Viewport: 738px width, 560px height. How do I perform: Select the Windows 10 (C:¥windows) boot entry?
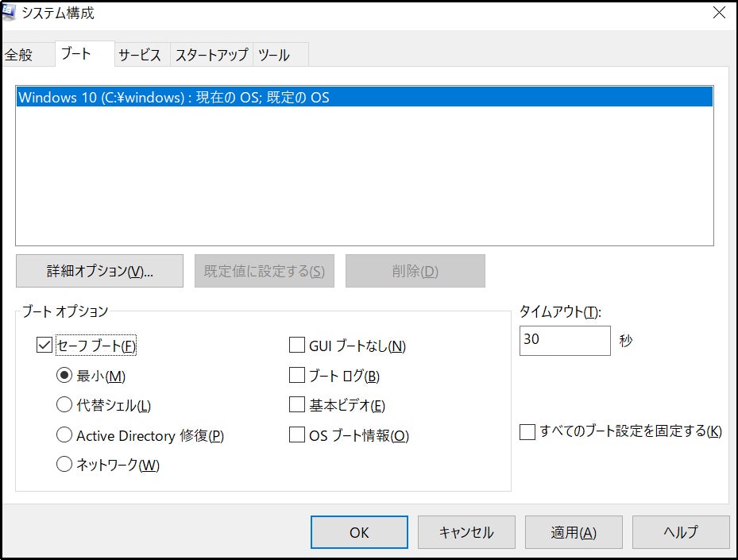tap(365, 97)
